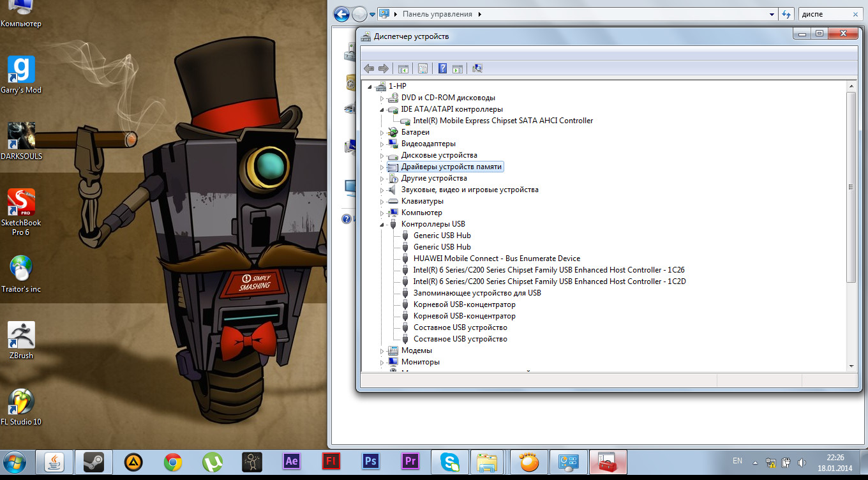The width and height of the screenshot is (868, 480).
Task: Select USB Enhanced Host Controller - 1C26
Action: pyautogui.click(x=549, y=270)
